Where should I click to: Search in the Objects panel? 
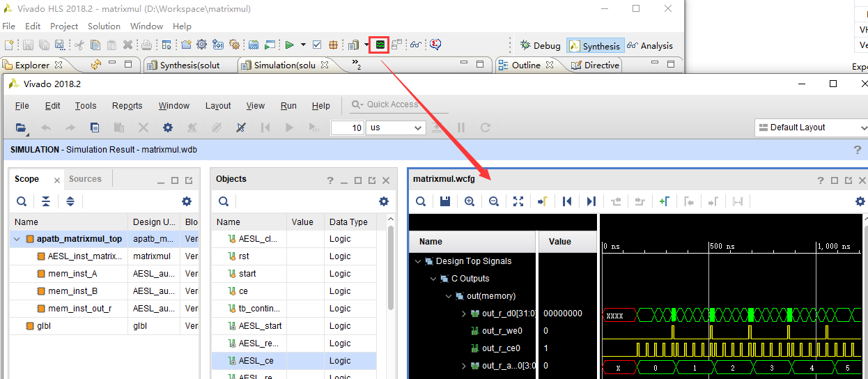click(224, 201)
